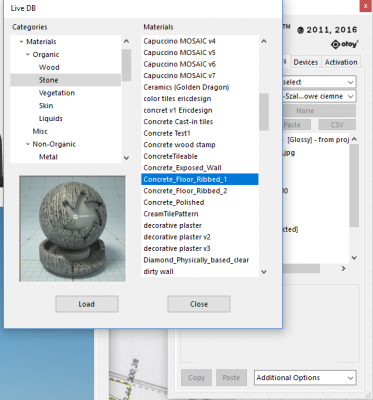
Task: Click the materials list scroll-down arrow
Action: (264, 272)
